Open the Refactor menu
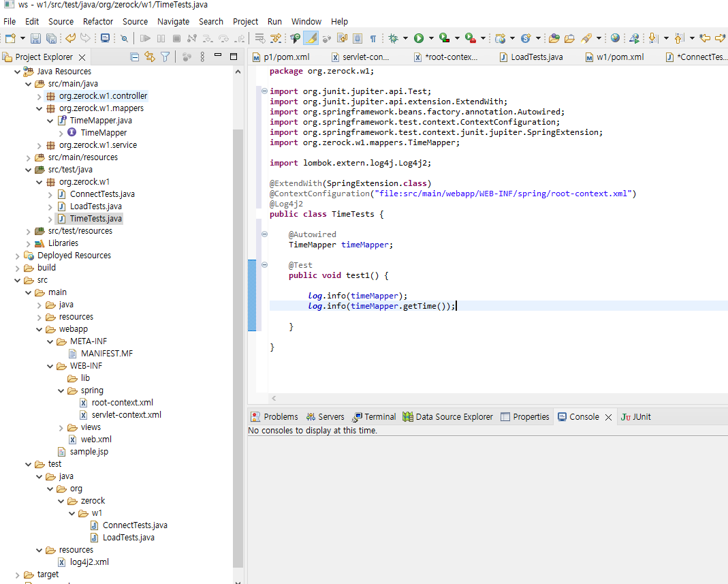Image resolution: width=728 pixels, height=584 pixels. [x=98, y=21]
